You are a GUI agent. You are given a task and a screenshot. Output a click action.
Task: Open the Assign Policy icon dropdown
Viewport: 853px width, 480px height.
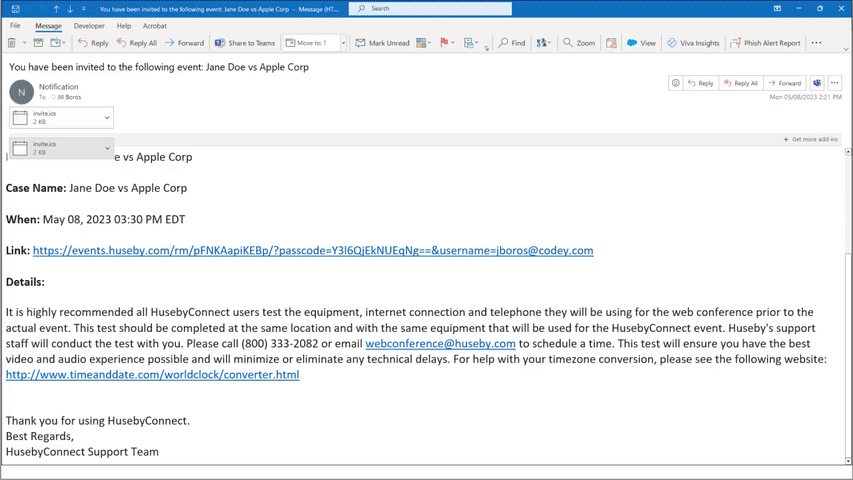[x=471, y=42]
